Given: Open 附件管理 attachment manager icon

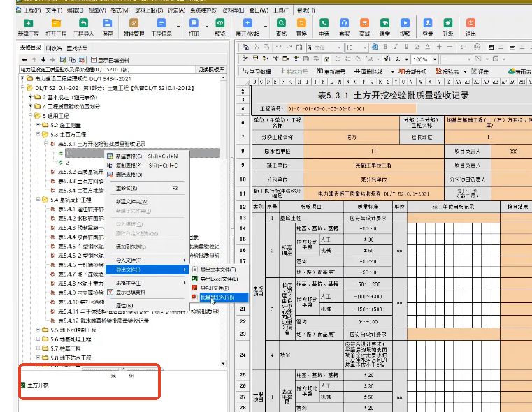Looking at the screenshot, I should pyautogui.click(x=134, y=23).
